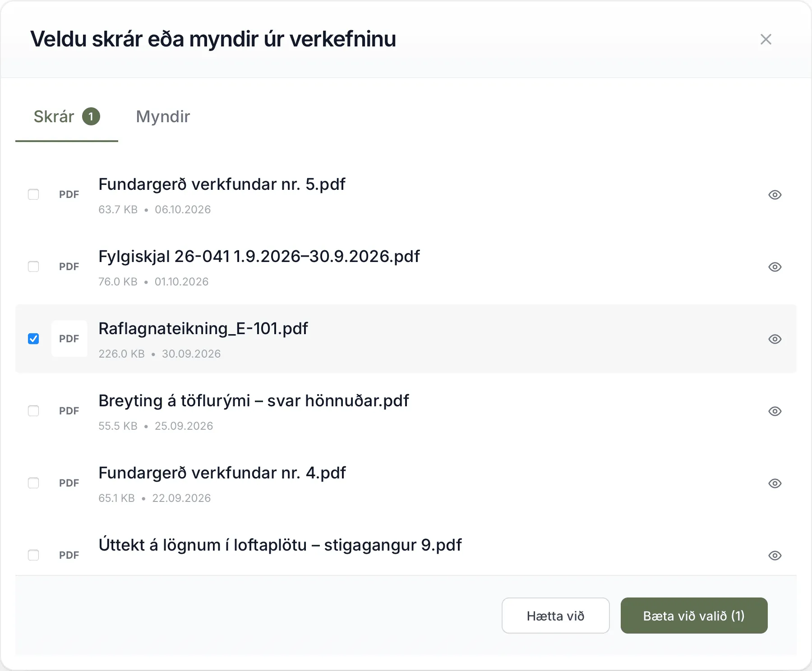Click file name Úttekt á lögnum í loftaplötu
This screenshot has width=812, height=671.
(x=280, y=545)
